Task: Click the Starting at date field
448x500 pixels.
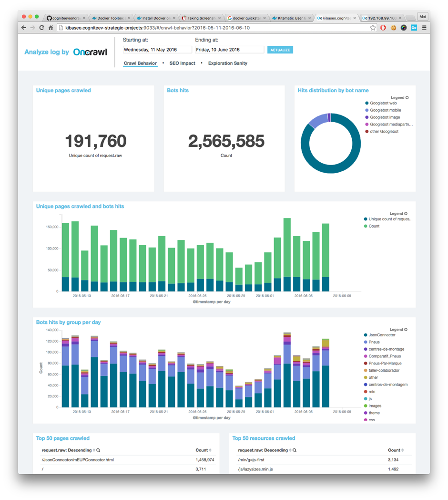Action: (x=157, y=50)
